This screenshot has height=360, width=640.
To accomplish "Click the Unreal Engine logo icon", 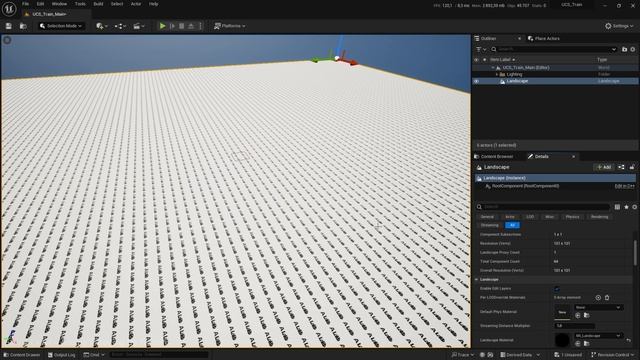I will [9, 9].
